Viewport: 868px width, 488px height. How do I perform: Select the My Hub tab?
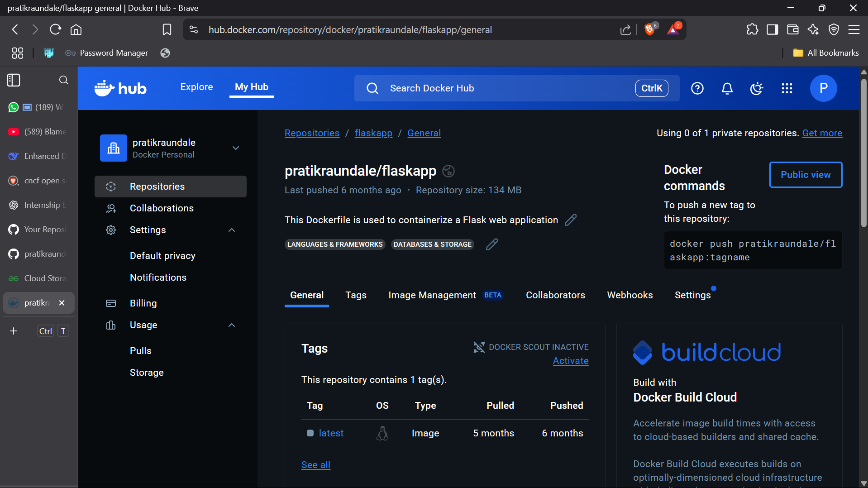click(x=252, y=87)
